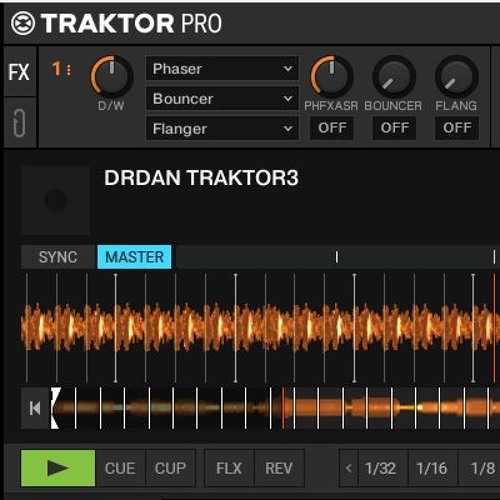Open FX unit 1 options menu

pos(61,69)
